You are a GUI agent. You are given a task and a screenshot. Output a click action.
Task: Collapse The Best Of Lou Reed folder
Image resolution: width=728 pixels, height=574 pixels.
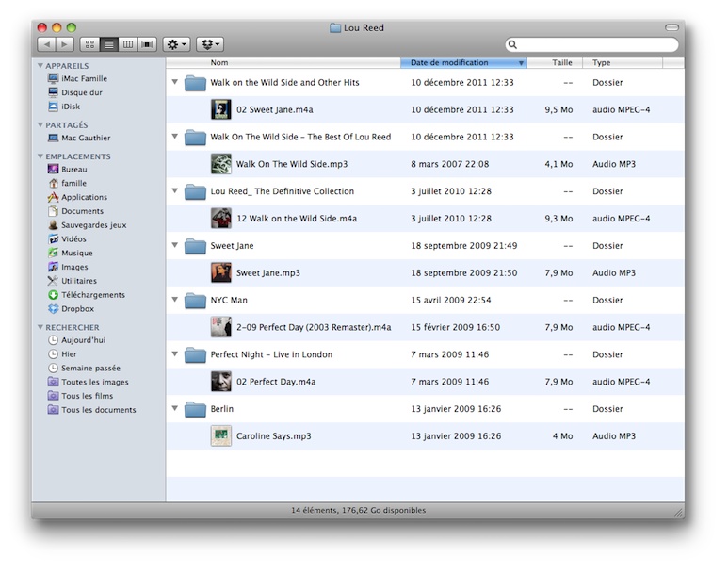click(x=175, y=136)
